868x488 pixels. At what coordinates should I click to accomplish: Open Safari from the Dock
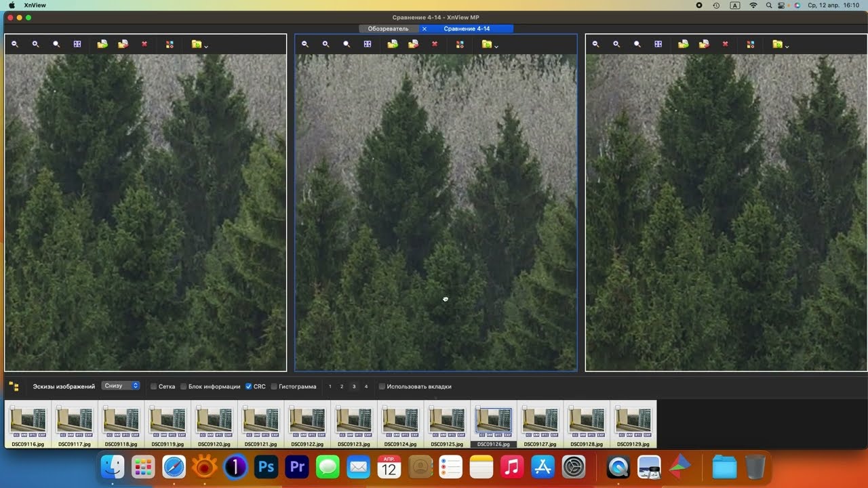[174, 467]
